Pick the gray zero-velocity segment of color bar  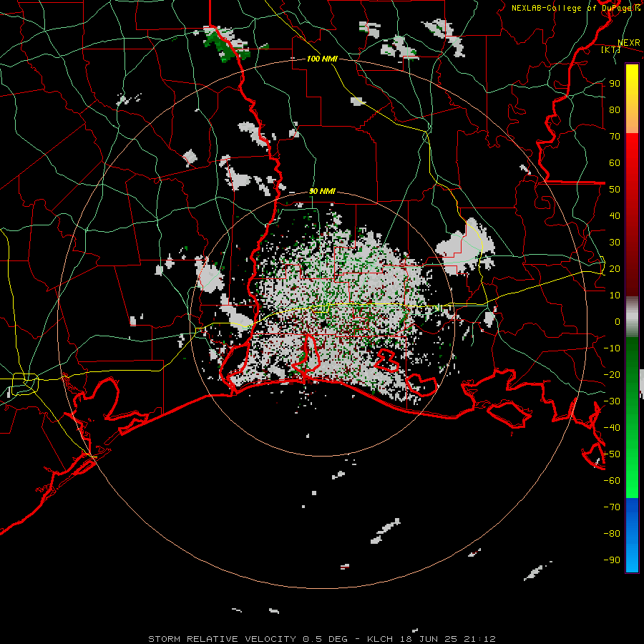(632, 317)
